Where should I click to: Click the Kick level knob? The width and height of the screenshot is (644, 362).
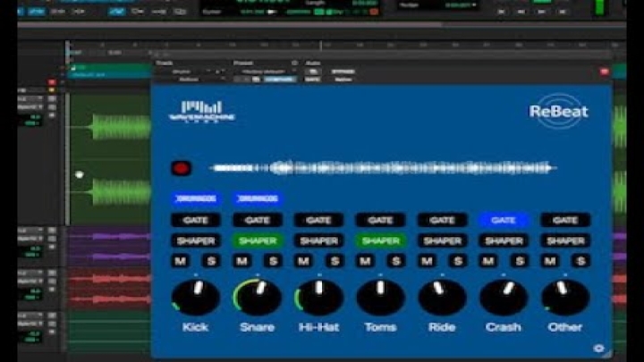[x=196, y=297]
